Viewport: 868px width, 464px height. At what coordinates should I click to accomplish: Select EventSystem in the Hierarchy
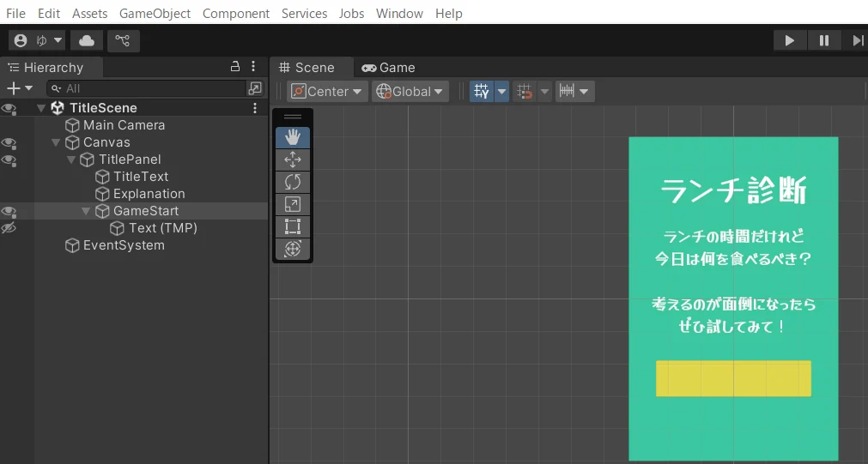124,245
